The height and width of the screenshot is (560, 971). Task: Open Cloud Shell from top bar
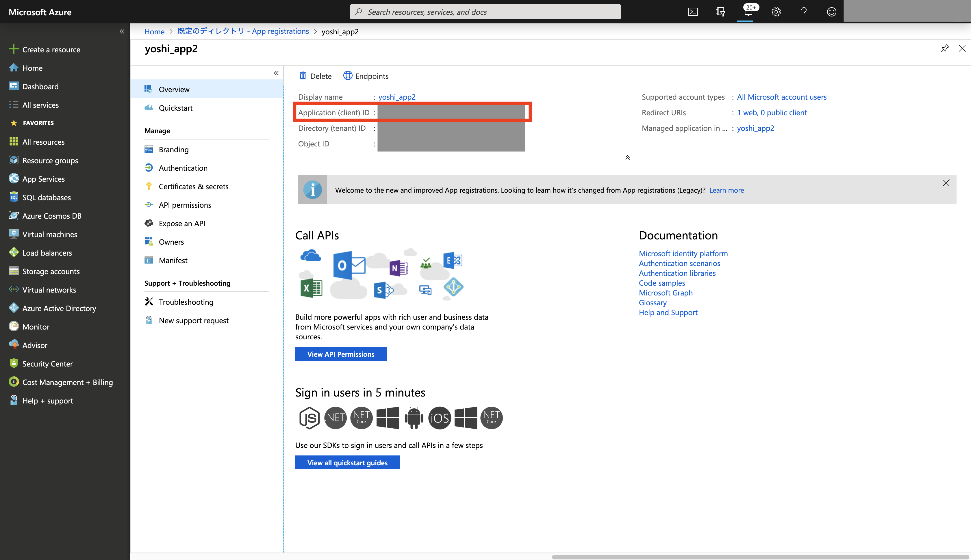tap(693, 12)
